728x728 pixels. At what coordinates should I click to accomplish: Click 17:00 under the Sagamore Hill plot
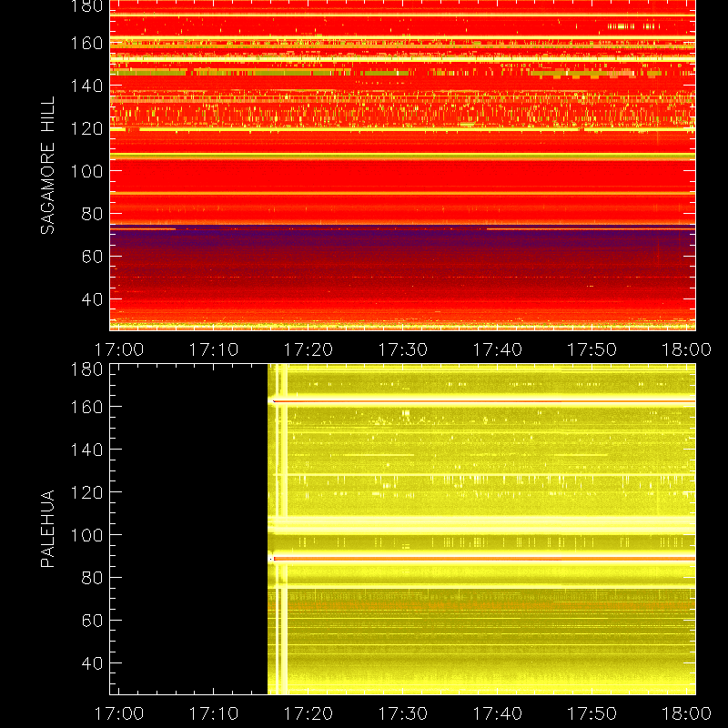[119, 349]
